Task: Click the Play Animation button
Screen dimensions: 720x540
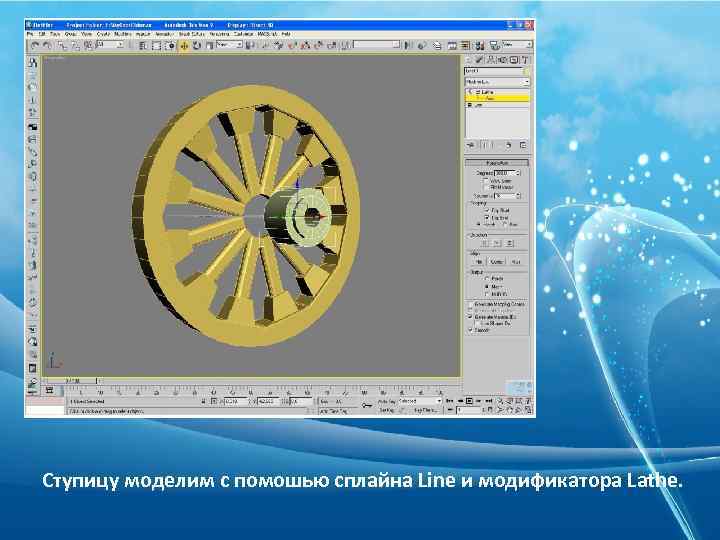Action: click(x=469, y=401)
